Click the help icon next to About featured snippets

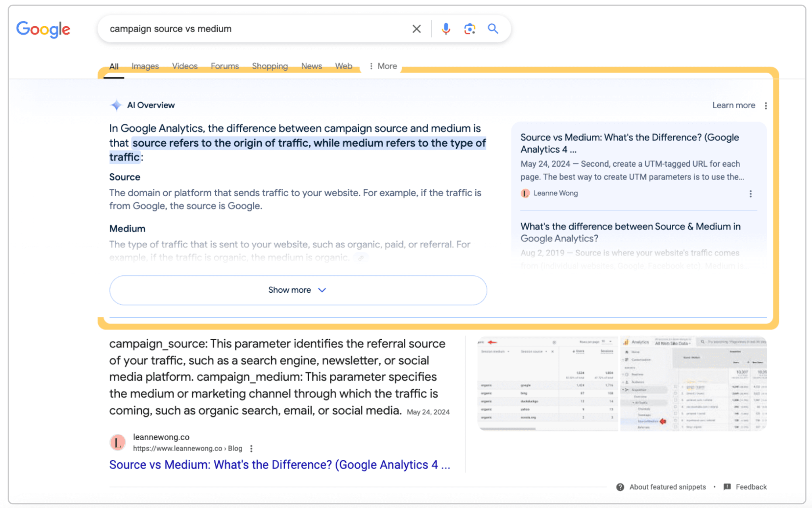[x=620, y=487]
